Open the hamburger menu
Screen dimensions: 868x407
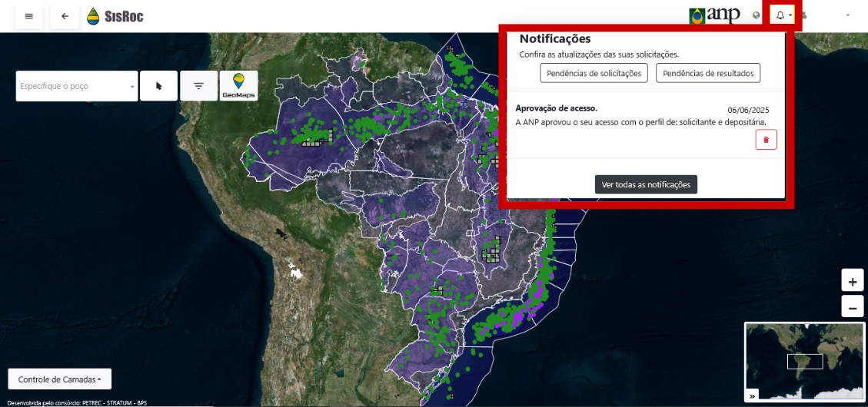tap(28, 16)
